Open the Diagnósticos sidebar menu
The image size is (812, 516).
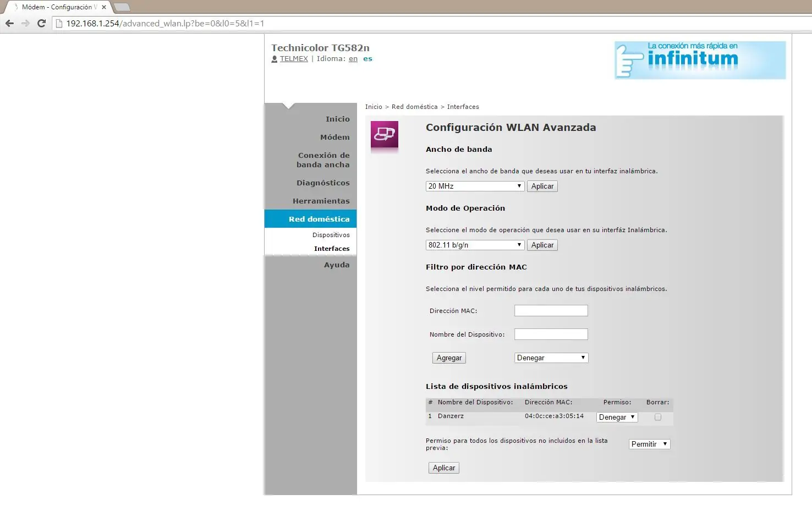coord(323,183)
